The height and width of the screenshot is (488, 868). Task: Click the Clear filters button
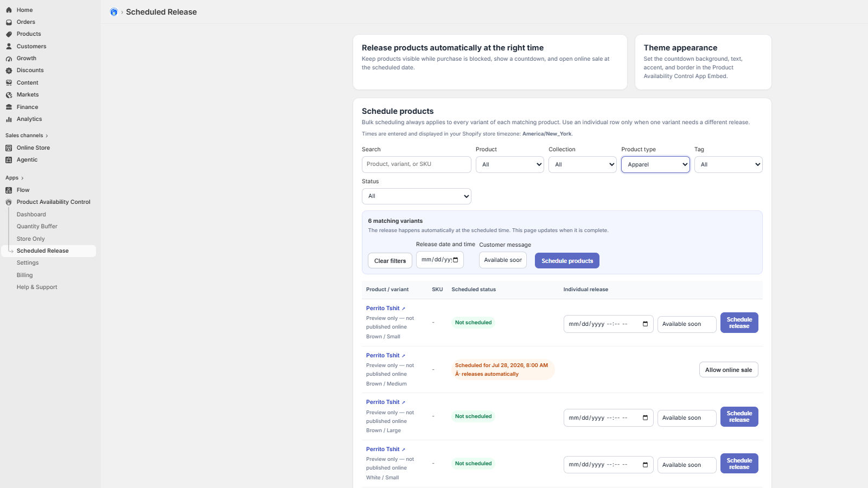(390, 261)
